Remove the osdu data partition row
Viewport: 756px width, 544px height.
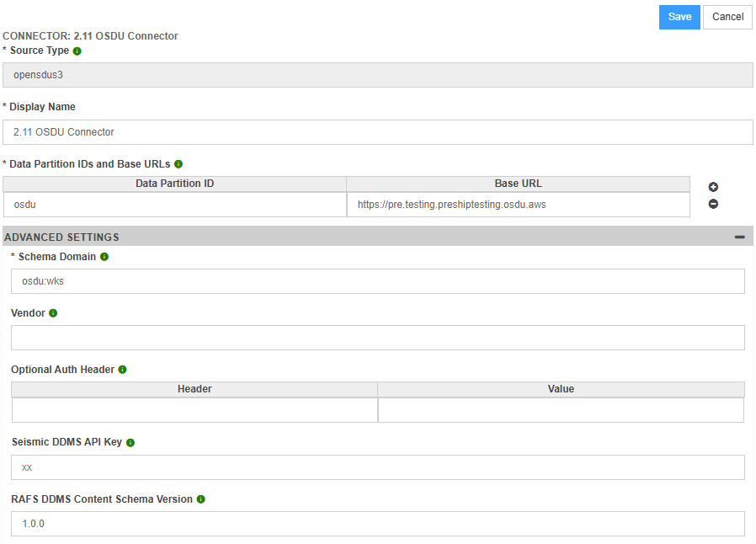[x=713, y=204]
